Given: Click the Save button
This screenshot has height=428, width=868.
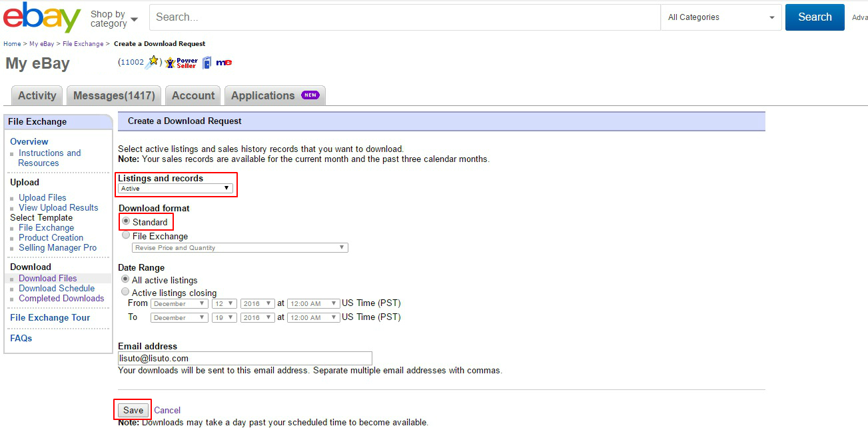Looking at the screenshot, I should click(133, 410).
